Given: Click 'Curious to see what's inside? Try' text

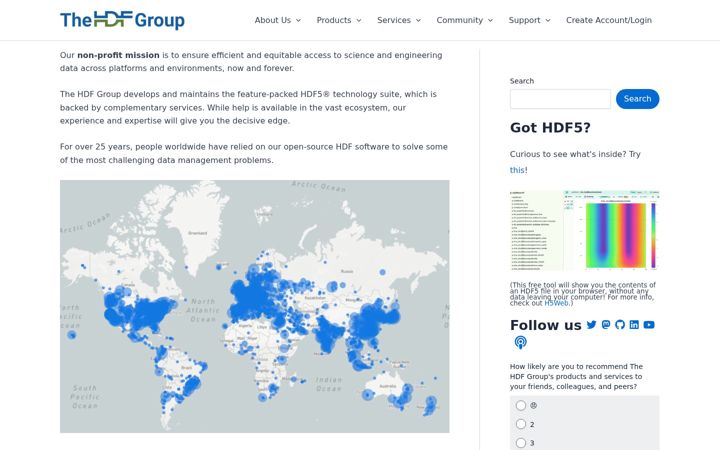Looking at the screenshot, I should pyautogui.click(x=575, y=154).
